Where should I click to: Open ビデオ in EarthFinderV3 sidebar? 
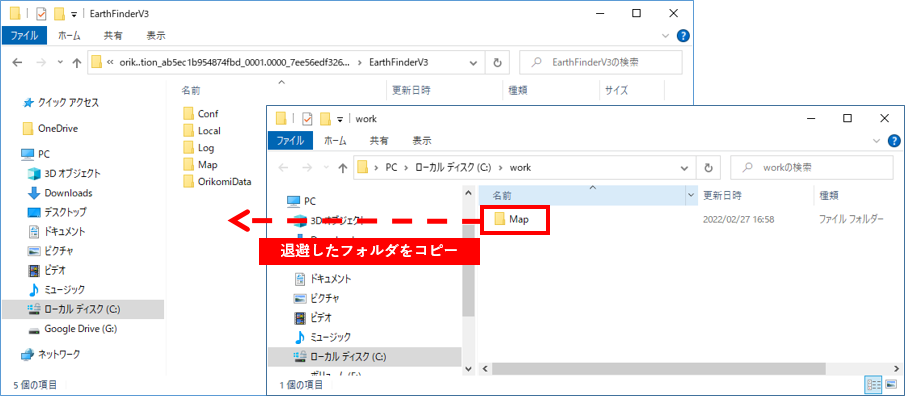[47, 270]
